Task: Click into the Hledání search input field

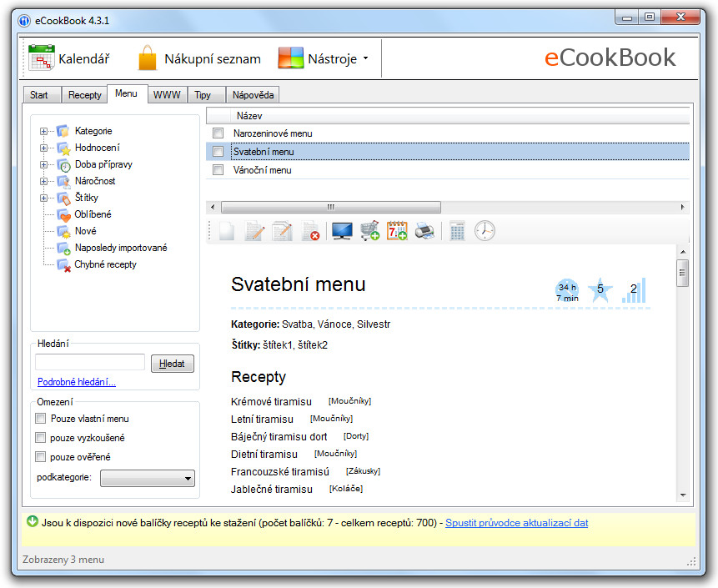Action: tap(90, 362)
